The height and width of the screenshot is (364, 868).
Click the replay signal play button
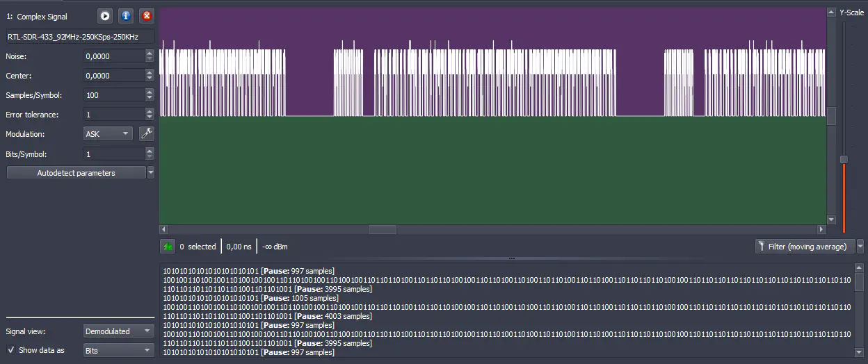click(104, 15)
